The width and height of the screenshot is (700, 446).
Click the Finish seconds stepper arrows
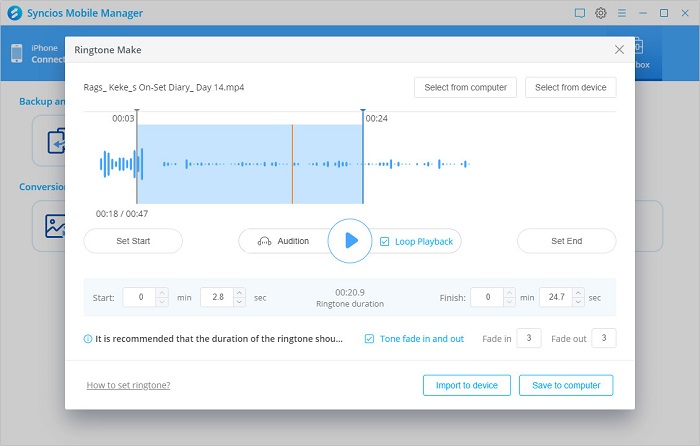coord(578,297)
